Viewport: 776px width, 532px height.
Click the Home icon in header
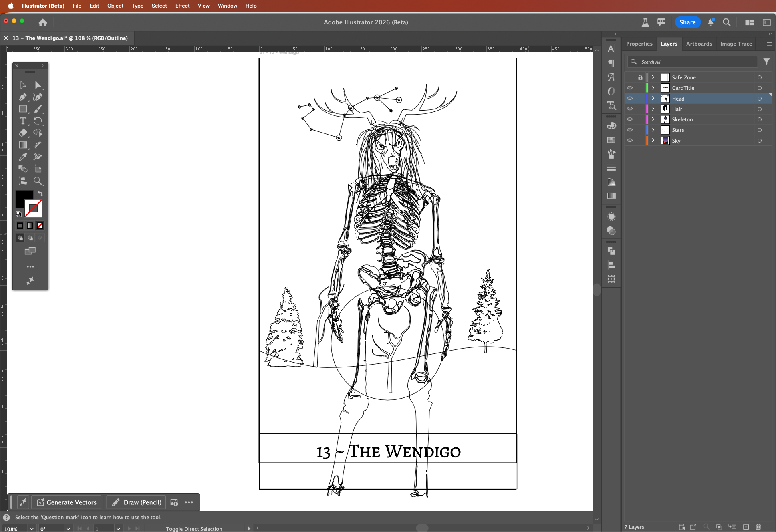43,22
